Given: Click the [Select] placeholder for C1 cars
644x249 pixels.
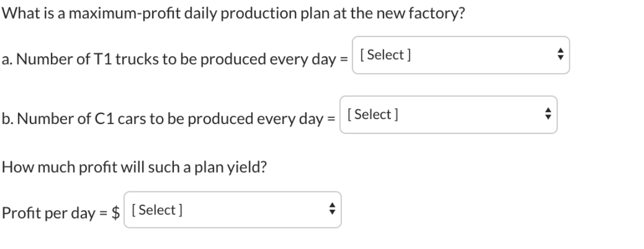Looking at the screenshot, I should tap(373, 115).
